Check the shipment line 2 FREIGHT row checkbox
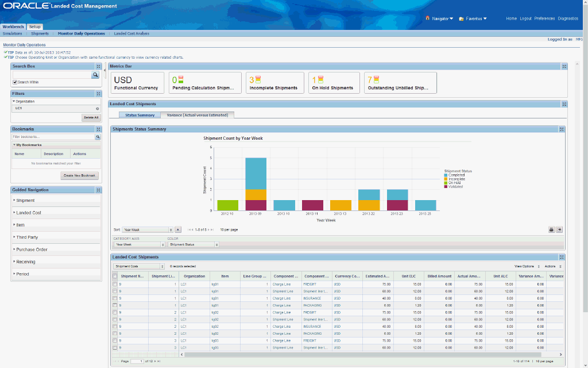588x368 pixels. pyautogui.click(x=115, y=312)
